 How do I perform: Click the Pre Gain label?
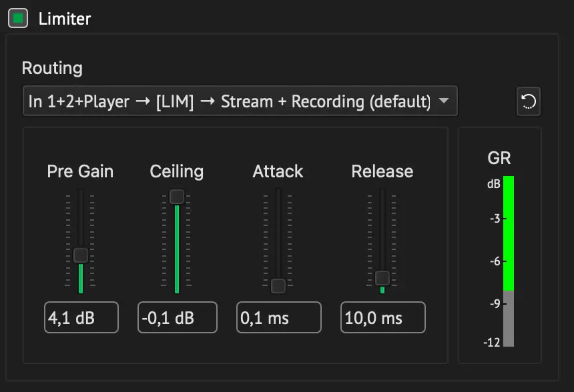tap(80, 171)
